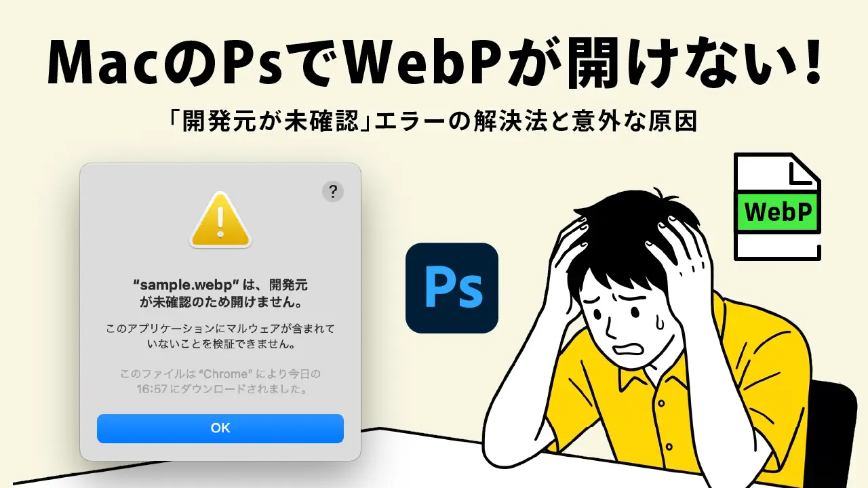Click the bold "sample.webp" error message
Screen dimensions: 868x488
click(220, 290)
